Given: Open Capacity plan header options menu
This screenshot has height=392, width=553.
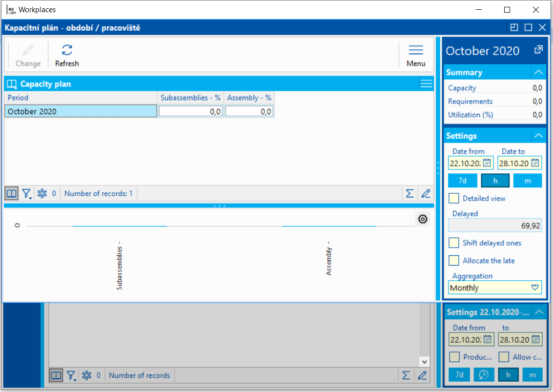Looking at the screenshot, I should click(x=426, y=83).
